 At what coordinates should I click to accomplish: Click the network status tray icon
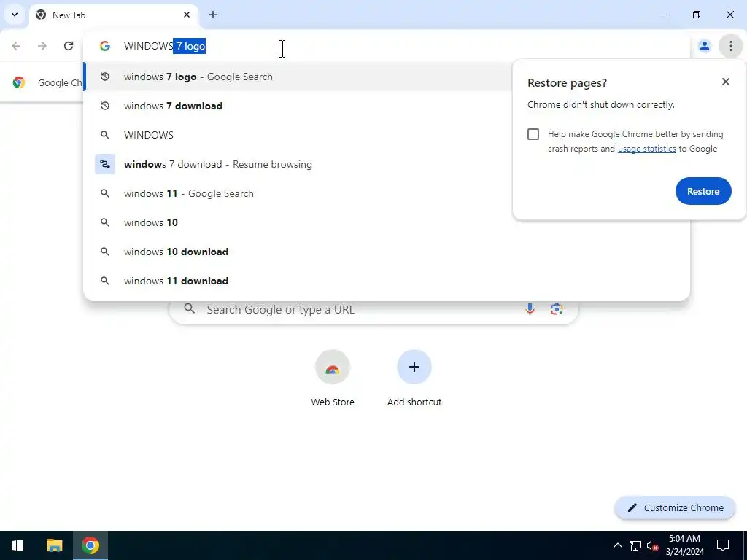pyautogui.click(x=635, y=545)
